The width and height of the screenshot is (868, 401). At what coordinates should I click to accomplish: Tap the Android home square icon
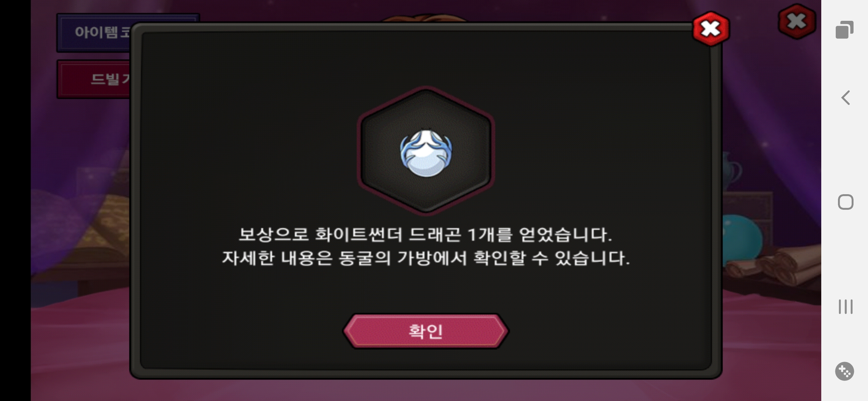coord(845,202)
